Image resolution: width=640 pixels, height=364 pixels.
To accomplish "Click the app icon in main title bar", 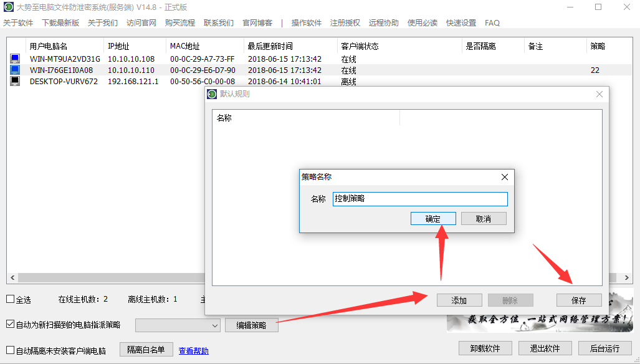I will click(x=8, y=7).
